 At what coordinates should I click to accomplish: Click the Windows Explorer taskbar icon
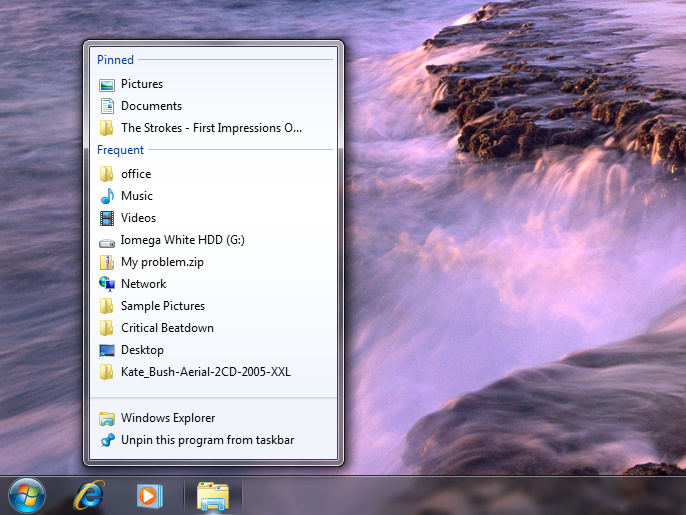coord(213,495)
